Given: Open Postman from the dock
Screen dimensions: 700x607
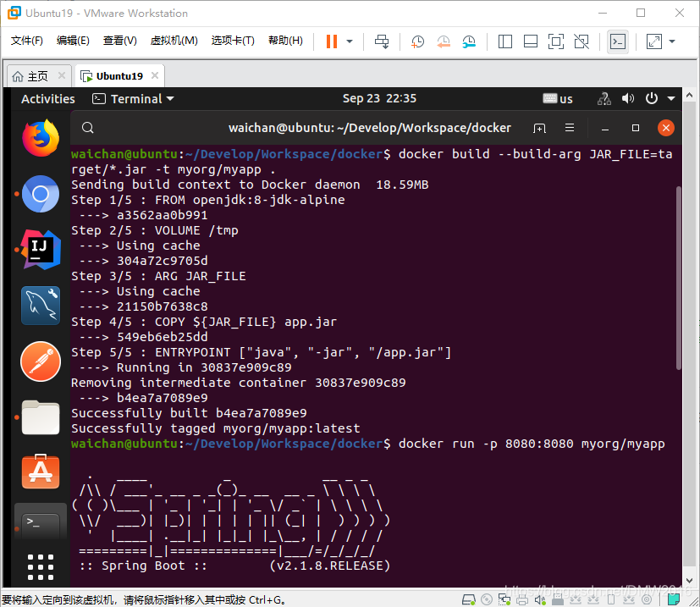Looking at the screenshot, I should [41, 361].
